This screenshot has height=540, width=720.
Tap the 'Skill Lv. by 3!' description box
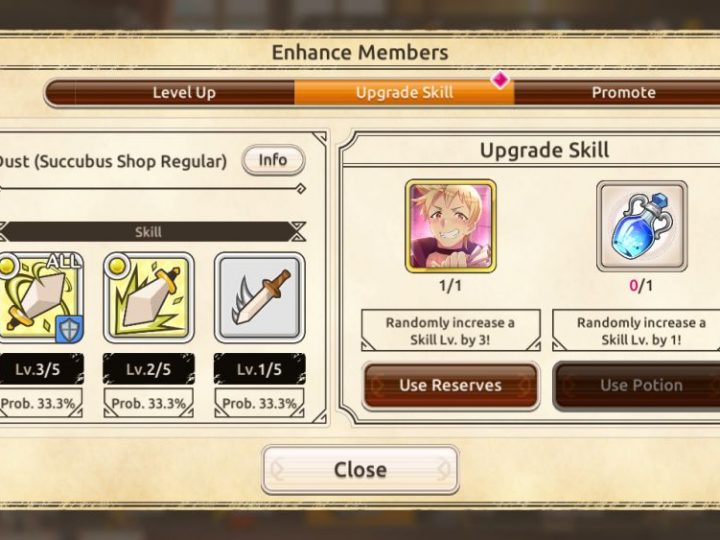[x=450, y=331]
